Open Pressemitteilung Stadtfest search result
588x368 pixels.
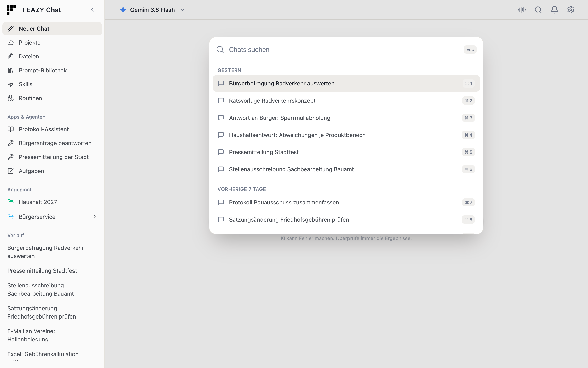346,152
